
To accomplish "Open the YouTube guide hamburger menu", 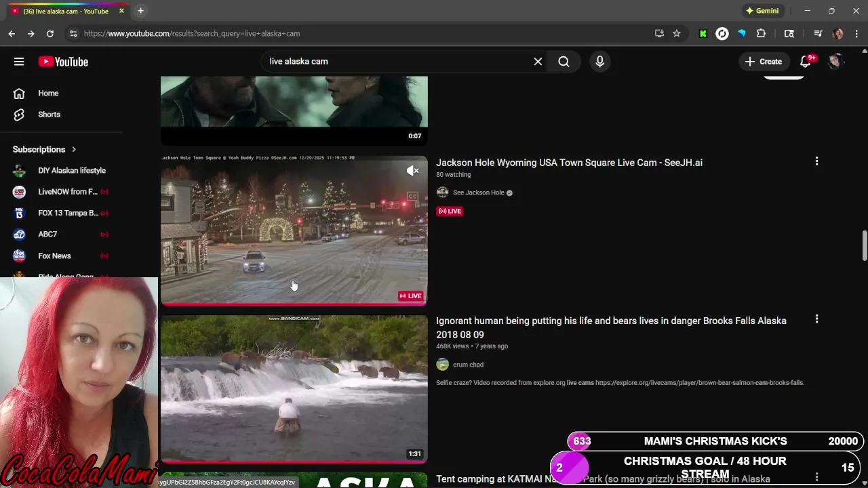I will [19, 62].
